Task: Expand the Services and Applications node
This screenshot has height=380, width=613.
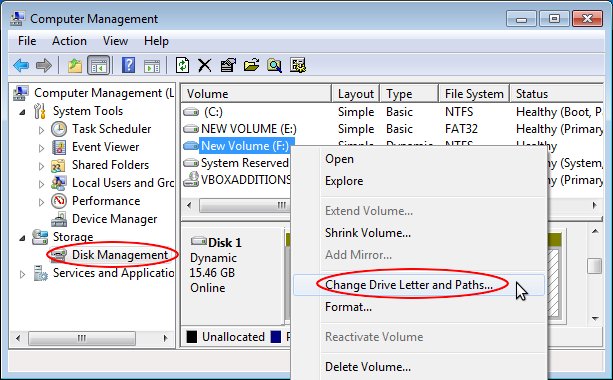Action: [23, 274]
